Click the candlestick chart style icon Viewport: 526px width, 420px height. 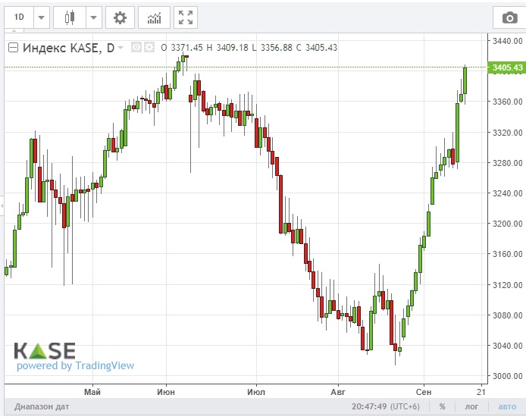pyautogui.click(x=70, y=17)
